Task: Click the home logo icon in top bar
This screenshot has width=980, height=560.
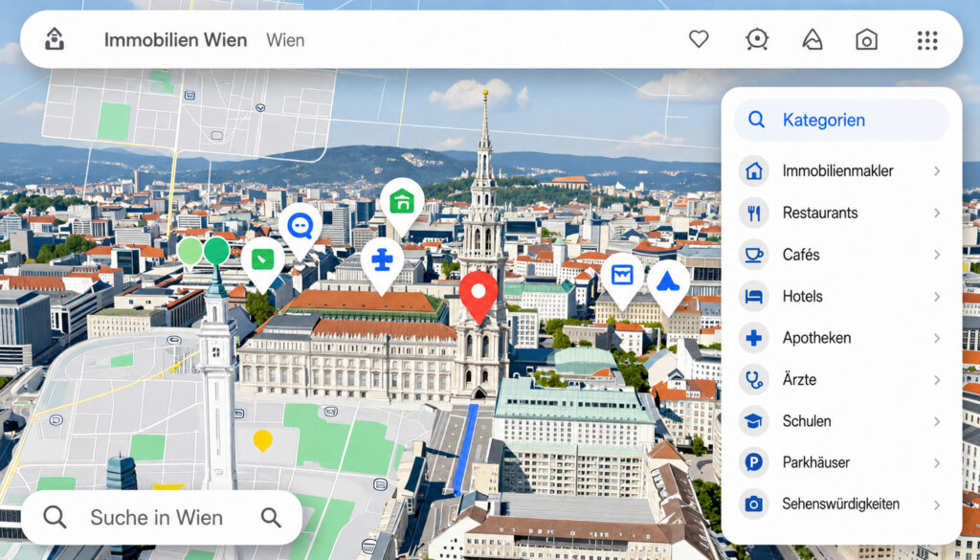Action: (55, 39)
